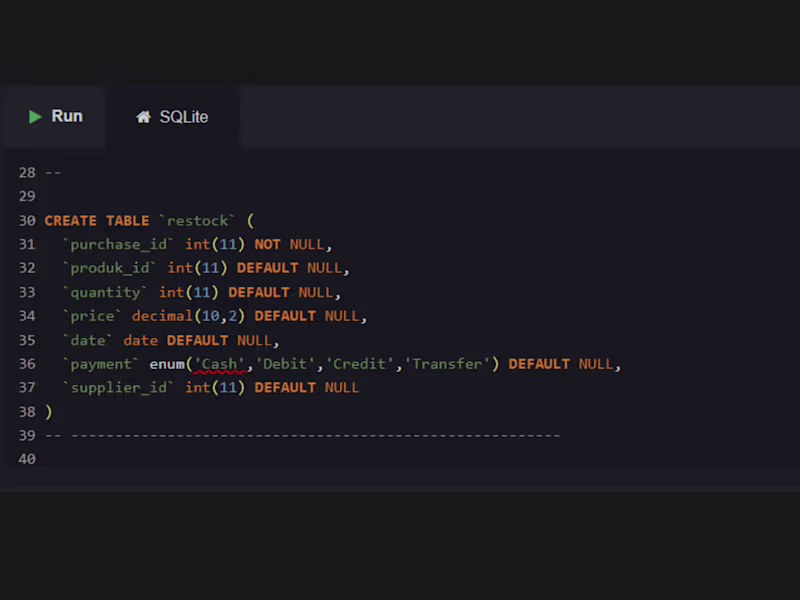Click DEFAULT keyword on line 37
Viewport: 800px width, 600px height.
285,388
